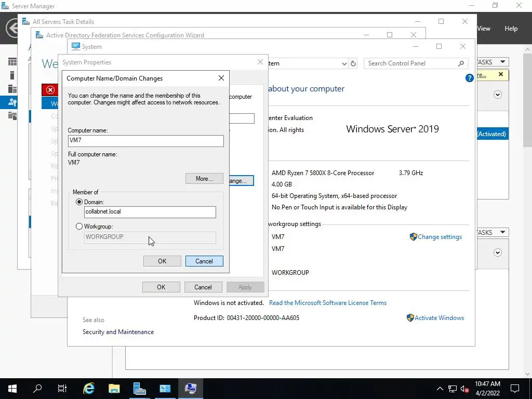
Task: Close the System Properties window
Action: (x=260, y=62)
